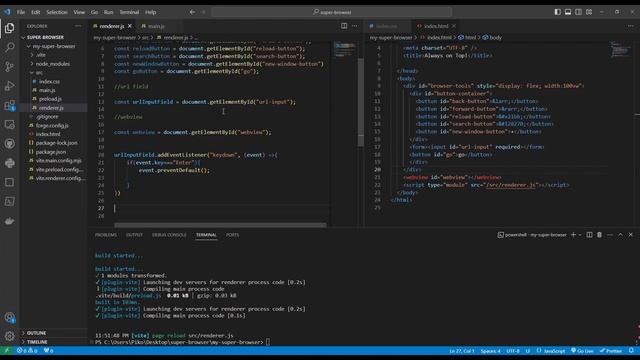The width and height of the screenshot is (640, 360).
Task: Click Ln 27, Col 1 cursor position
Action: coord(462,351)
